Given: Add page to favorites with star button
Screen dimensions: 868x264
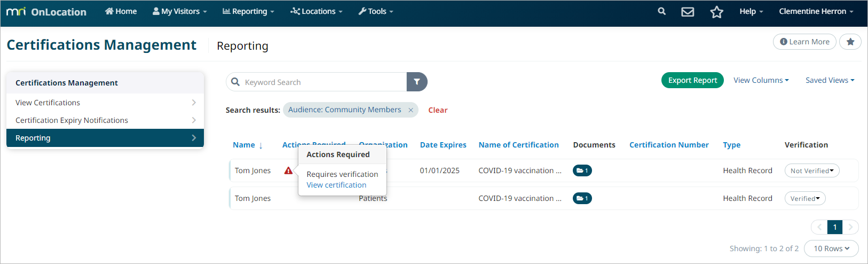Looking at the screenshot, I should (850, 42).
